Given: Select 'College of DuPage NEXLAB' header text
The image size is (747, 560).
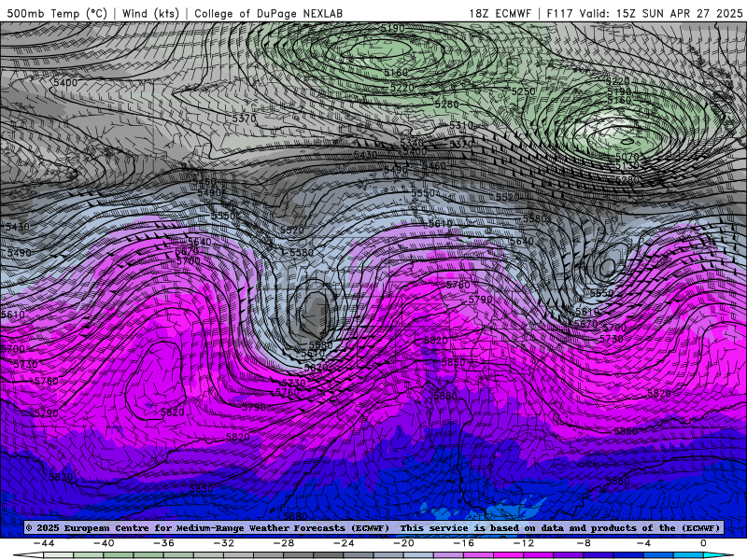Looking at the screenshot, I should point(268,13).
